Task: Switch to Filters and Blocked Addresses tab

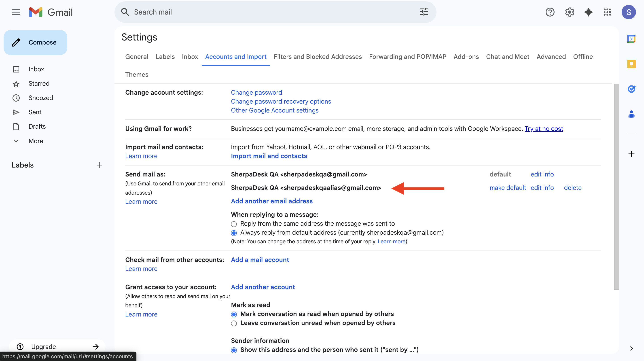Action: [318, 57]
